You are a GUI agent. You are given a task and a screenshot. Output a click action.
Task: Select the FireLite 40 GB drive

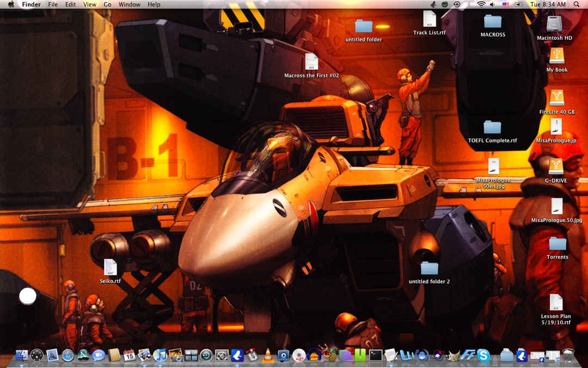pyautogui.click(x=557, y=98)
